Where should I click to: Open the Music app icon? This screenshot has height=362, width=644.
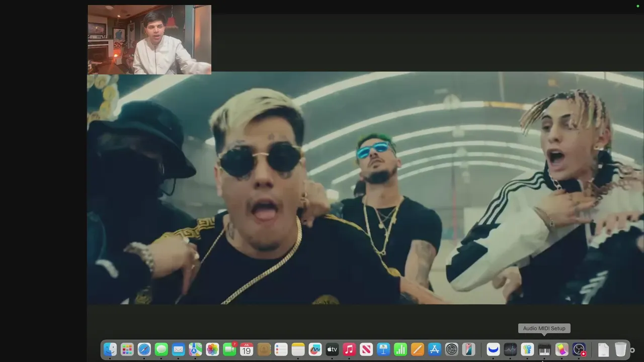point(349,349)
